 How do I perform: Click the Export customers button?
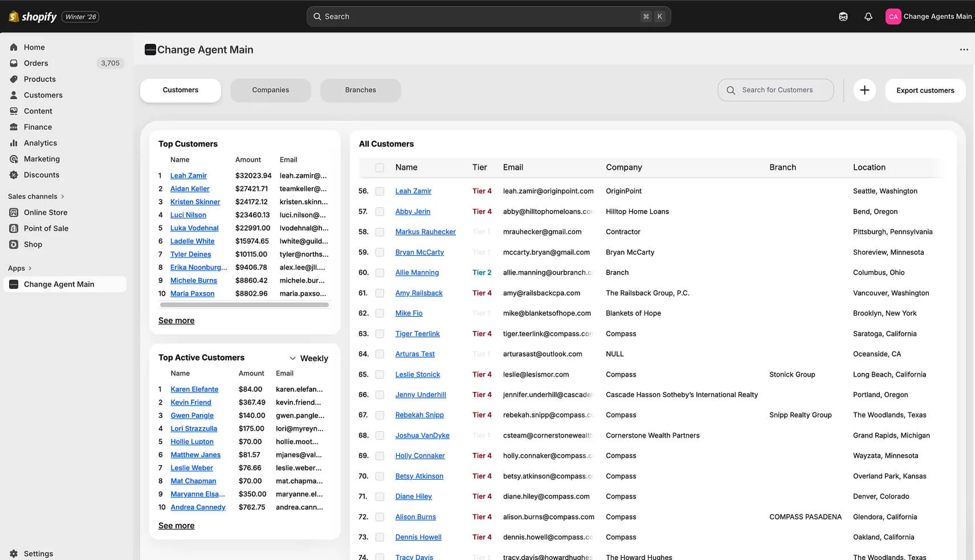click(925, 90)
